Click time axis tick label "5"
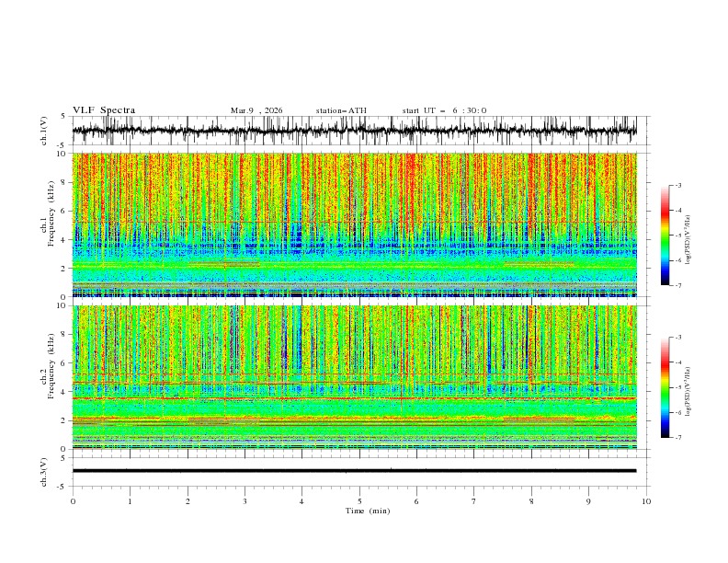Image resolution: width=728 pixels, height=563 pixels. (x=359, y=501)
